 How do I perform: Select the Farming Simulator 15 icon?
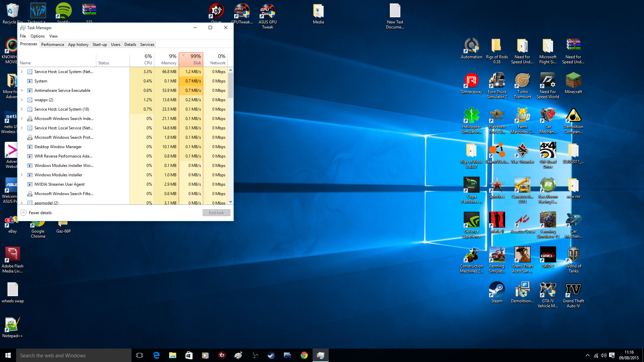pyautogui.click(x=548, y=225)
